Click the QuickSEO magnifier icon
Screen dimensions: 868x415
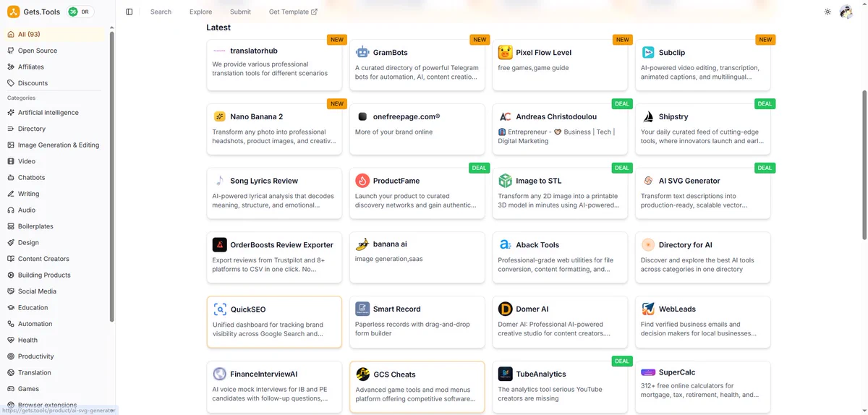(220, 309)
